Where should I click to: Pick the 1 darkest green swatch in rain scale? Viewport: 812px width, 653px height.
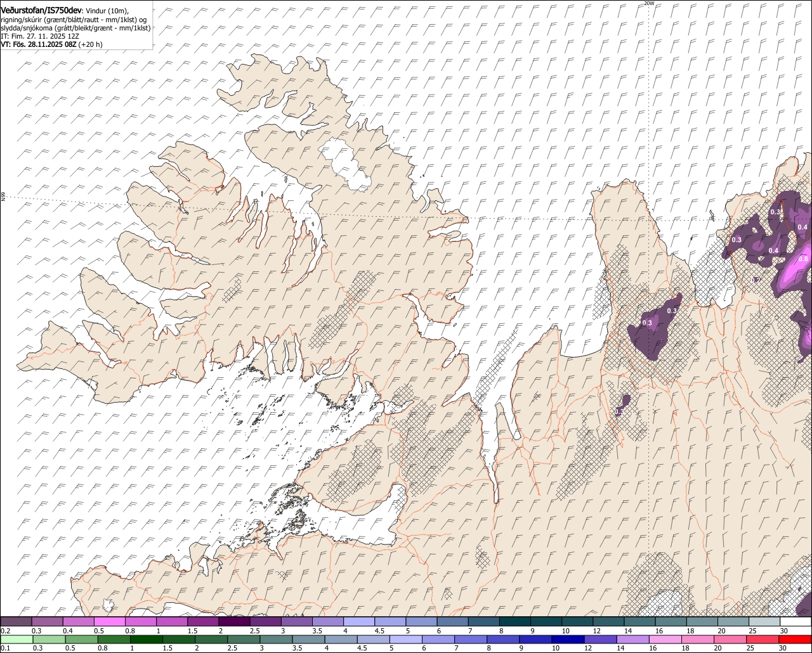(147, 639)
